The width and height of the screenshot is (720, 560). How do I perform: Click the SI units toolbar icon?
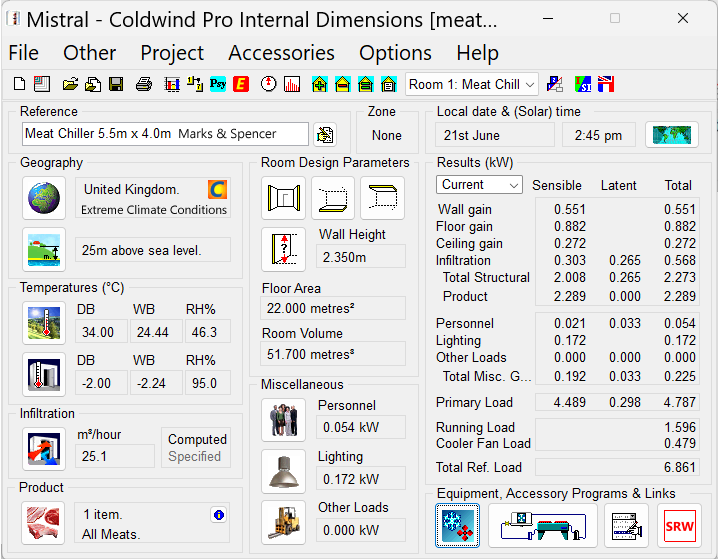click(x=583, y=84)
